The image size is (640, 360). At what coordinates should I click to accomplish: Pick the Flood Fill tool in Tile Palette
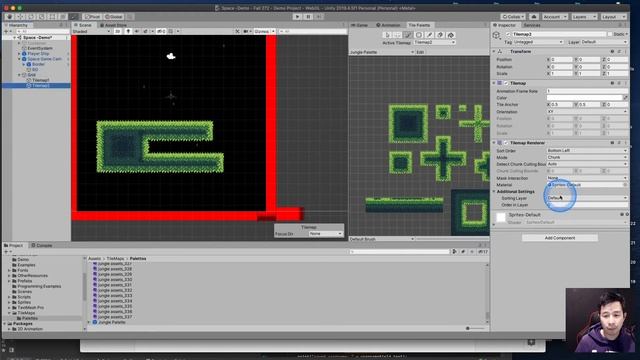point(451,35)
